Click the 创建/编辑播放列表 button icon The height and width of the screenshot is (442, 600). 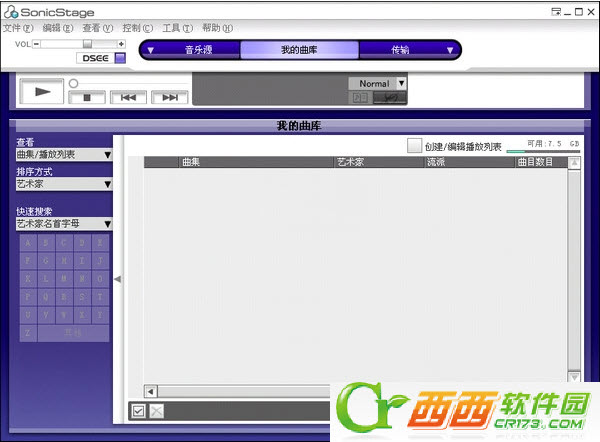pyautogui.click(x=414, y=146)
